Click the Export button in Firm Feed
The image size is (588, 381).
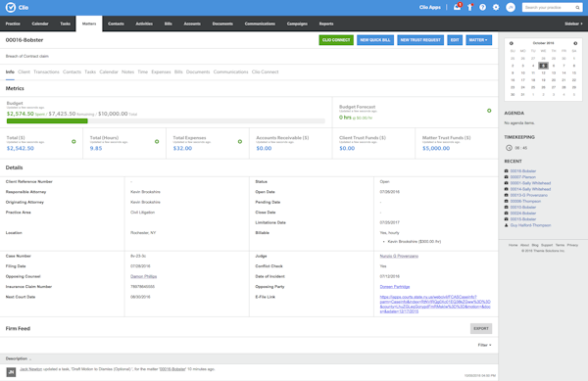pos(481,328)
